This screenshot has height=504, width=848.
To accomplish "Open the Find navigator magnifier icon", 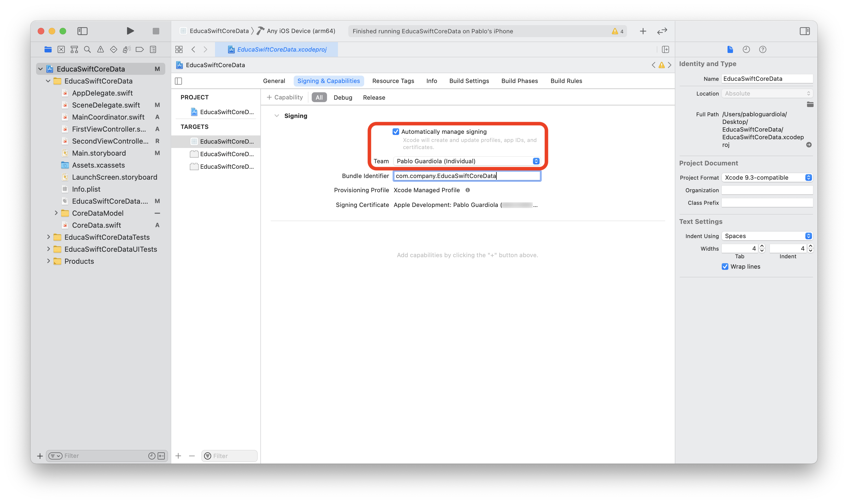I will click(x=87, y=50).
